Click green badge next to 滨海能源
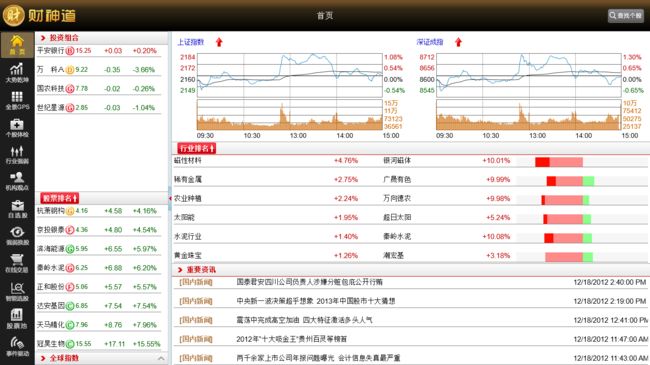 pyautogui.click(x=70, y=249)
